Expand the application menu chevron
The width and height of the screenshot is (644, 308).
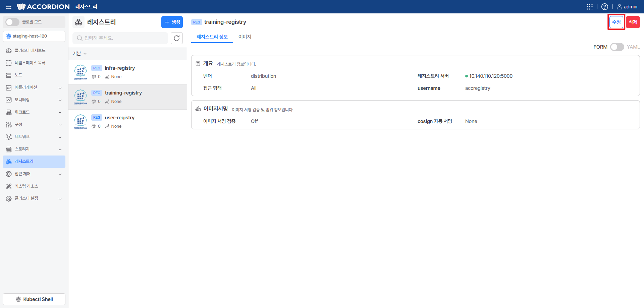[60, 88]
